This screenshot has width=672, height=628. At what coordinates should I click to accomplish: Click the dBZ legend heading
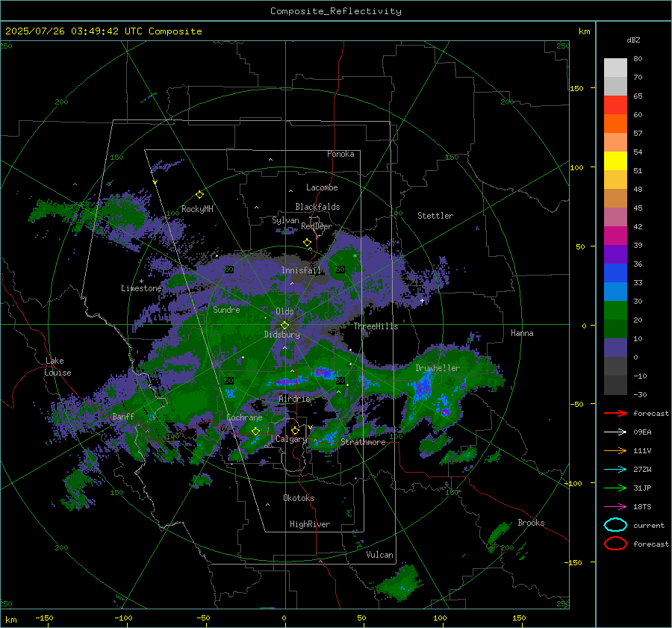633,40
